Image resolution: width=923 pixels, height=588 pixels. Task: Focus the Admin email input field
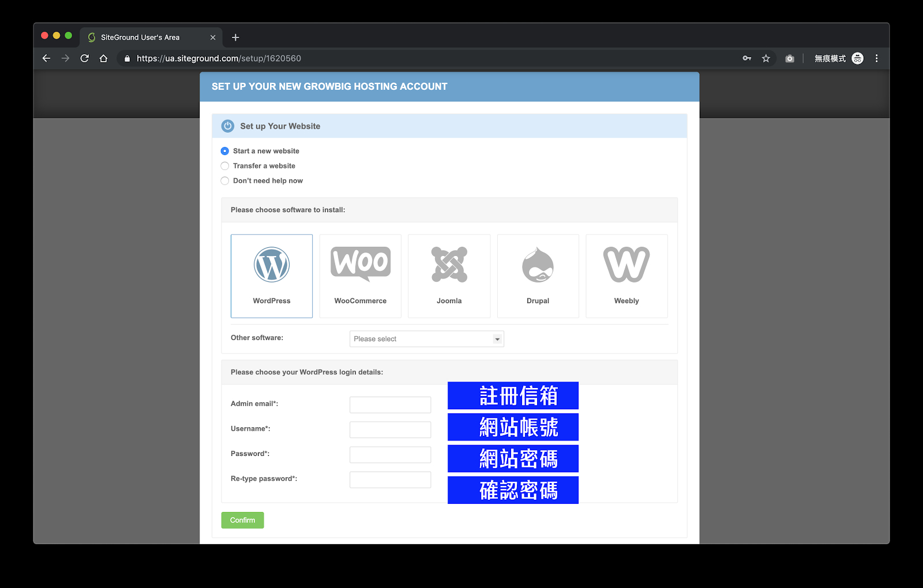(x=391, y=405)
